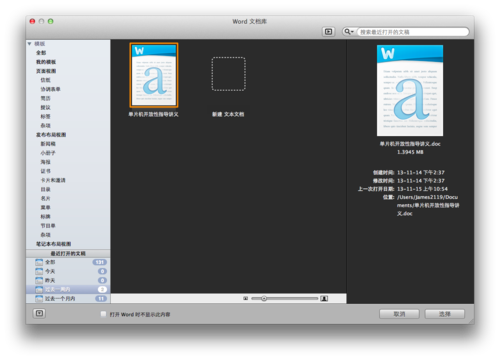The height and width of the screenshot is (360, 500).
Task: Click the 搜索最近打开的文稿 search field
Action: pos(412,32)
